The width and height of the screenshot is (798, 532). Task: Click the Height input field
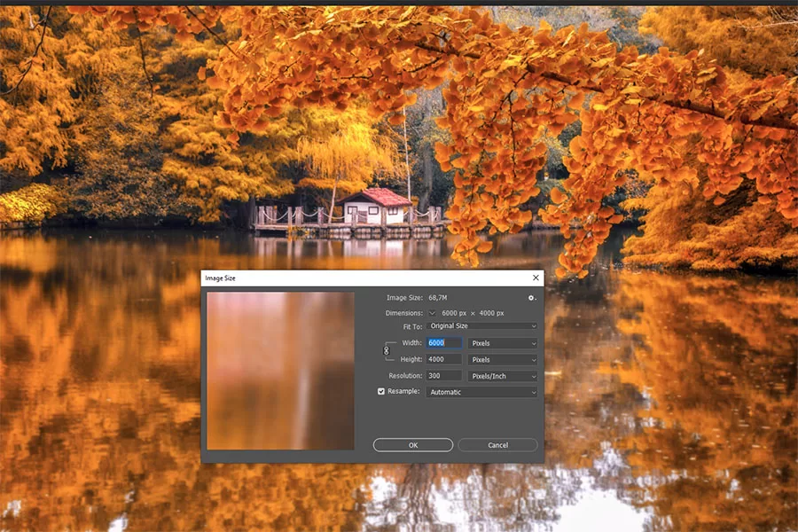(x=444, y=359)
